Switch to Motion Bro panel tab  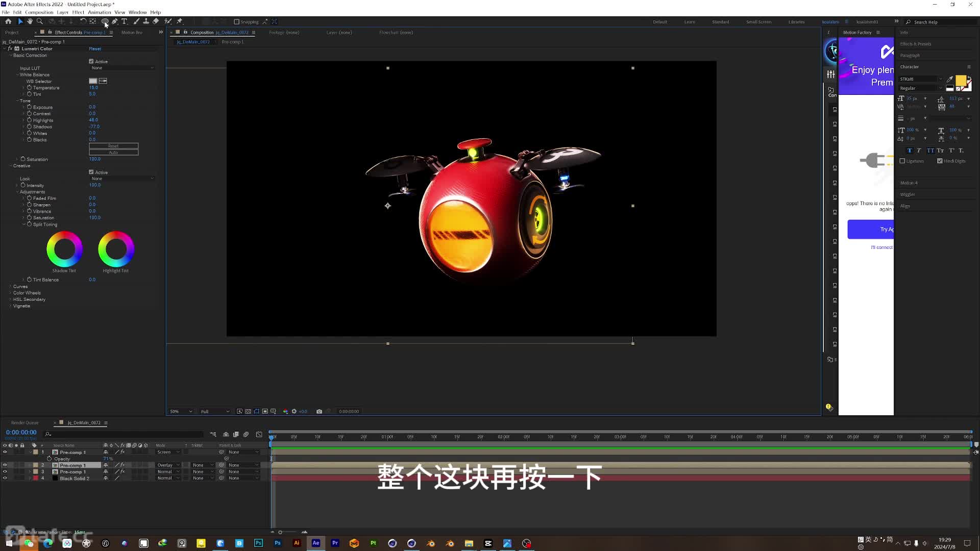click(x=132, y=32)
